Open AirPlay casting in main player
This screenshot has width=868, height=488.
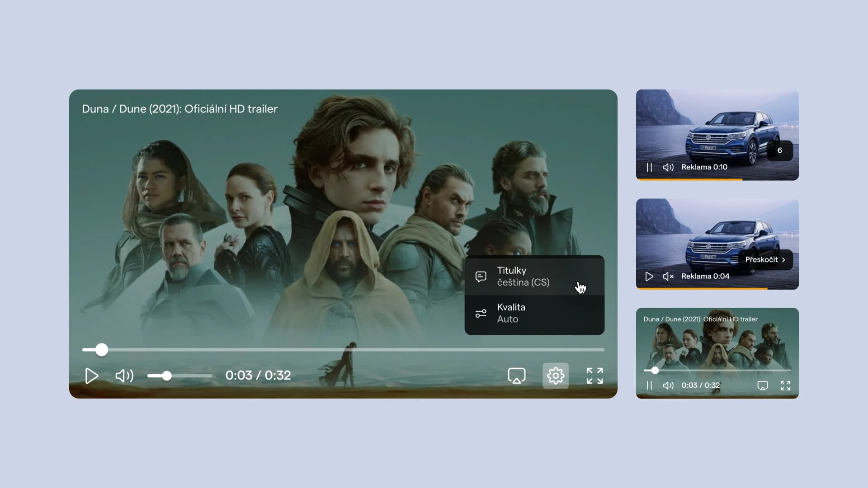[x=516, y=375]
